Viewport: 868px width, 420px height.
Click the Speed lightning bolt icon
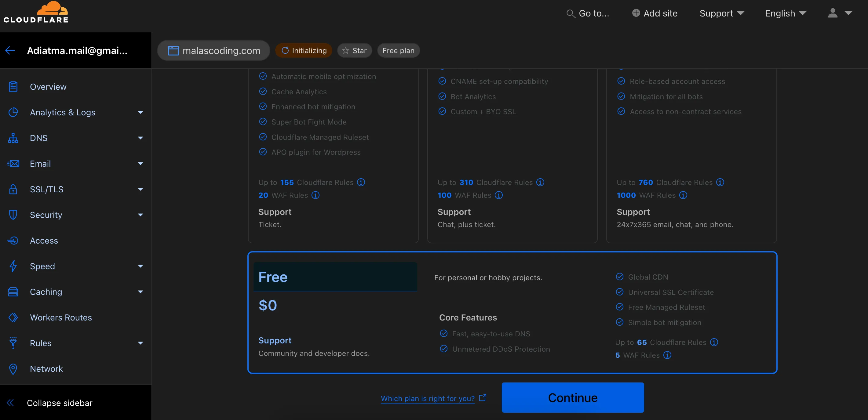coord(13,266)
